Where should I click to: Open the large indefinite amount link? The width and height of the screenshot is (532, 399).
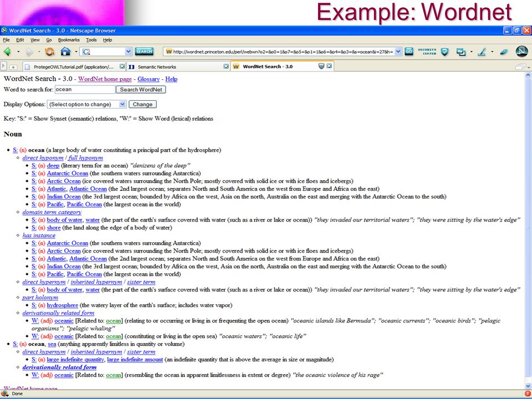point(135,359)
